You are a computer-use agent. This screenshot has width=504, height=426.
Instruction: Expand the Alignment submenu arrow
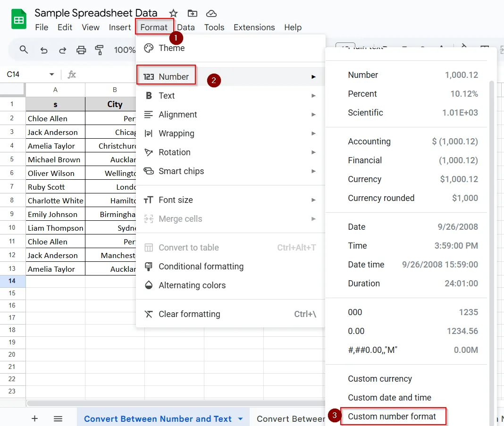tap(313, 115)
